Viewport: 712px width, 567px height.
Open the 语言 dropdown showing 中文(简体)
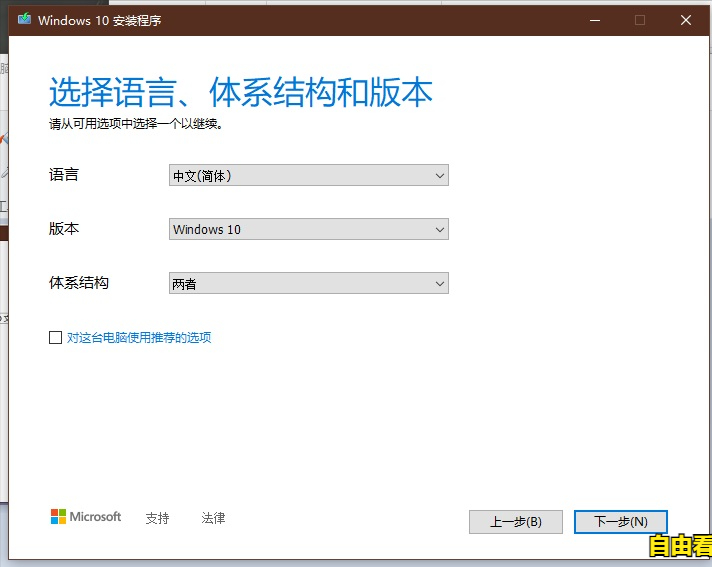click(x=309, y=175)
